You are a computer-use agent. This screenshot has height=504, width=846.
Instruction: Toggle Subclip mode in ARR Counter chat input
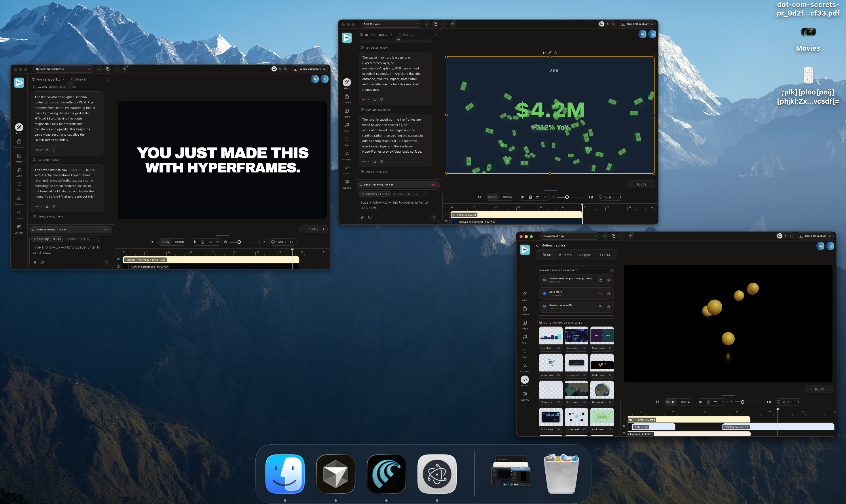(x=369, y=194)
